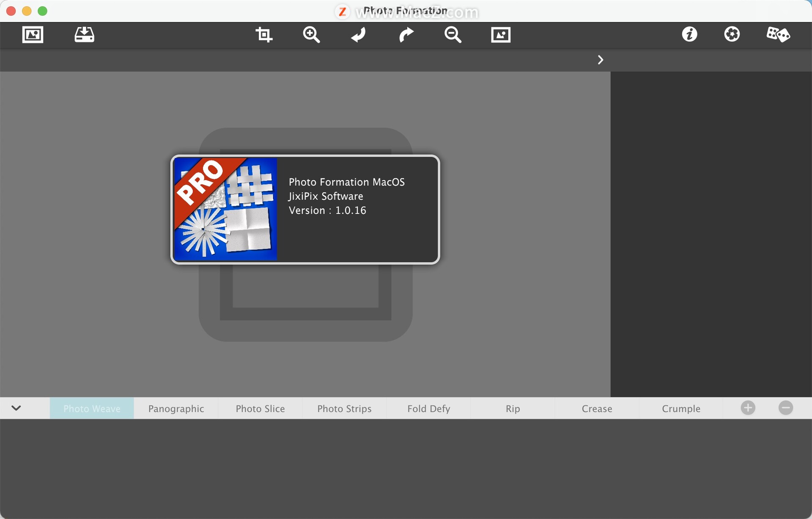Switch to the Fold Defy tab
The width and height of the screenshot is (812, 519).
click(428, 408)
